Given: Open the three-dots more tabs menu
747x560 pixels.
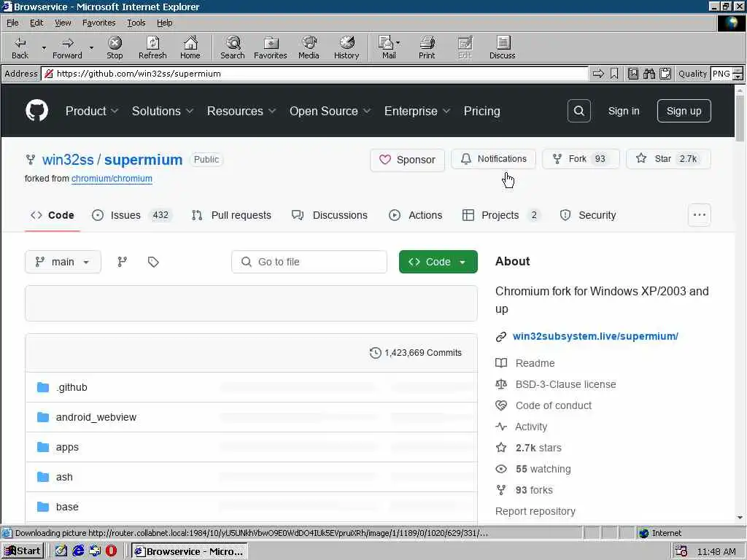Looking at the screenshot, I should click(700, 215).
